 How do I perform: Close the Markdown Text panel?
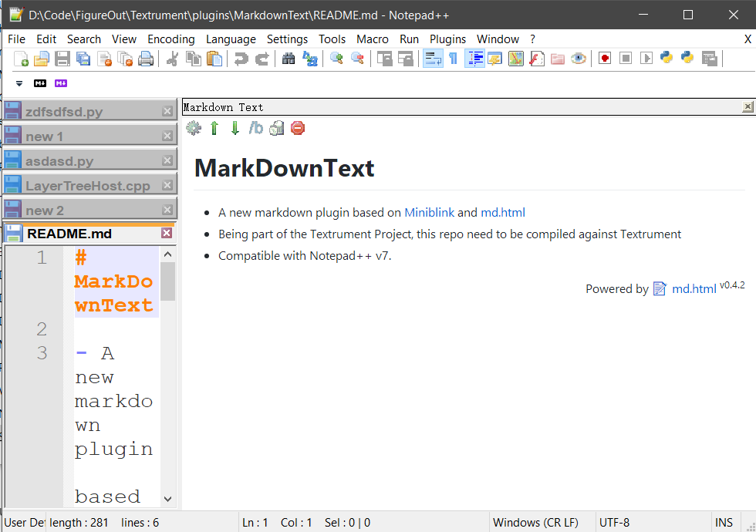(x=748, y=106)
